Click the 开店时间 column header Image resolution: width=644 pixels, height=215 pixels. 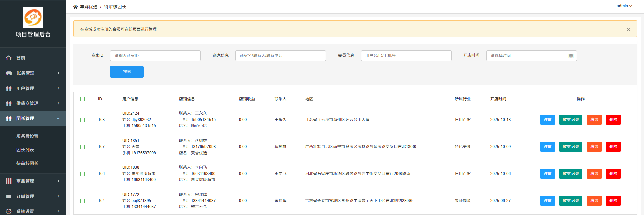point(498,99)
